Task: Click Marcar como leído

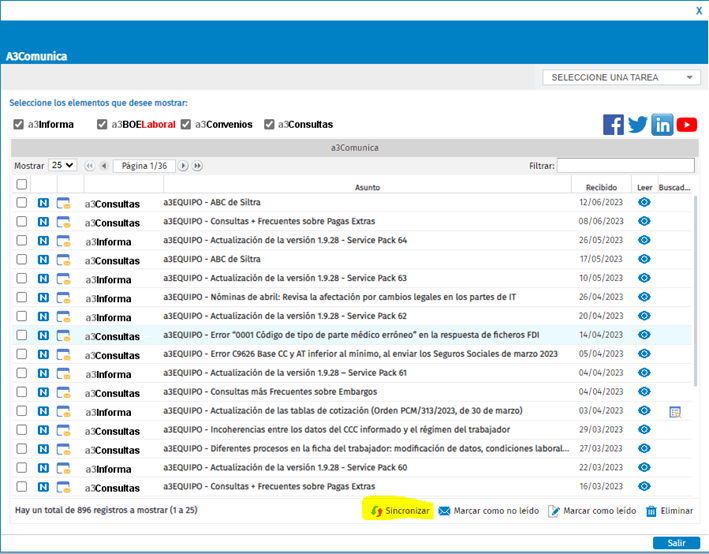Action: [592, 511]
